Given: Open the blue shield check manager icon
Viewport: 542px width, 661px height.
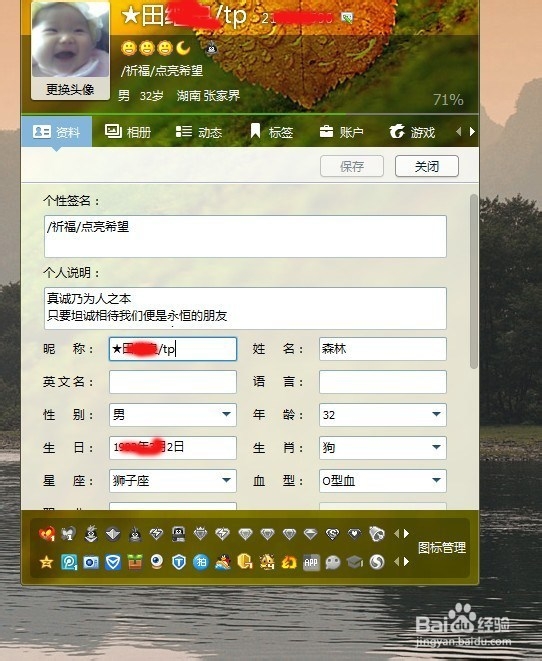Looking at the screenshot, I should click(113, 562).
